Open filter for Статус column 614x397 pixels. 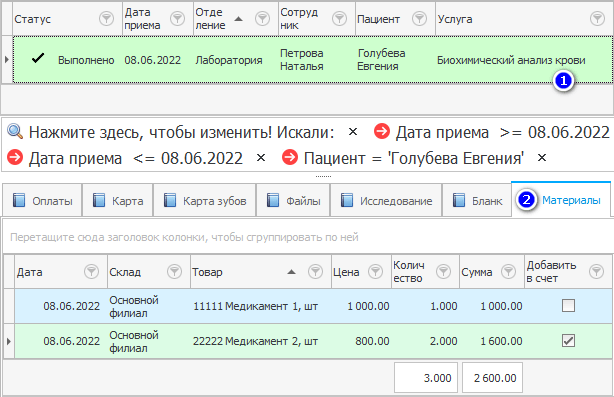click(x=106, y=18)
